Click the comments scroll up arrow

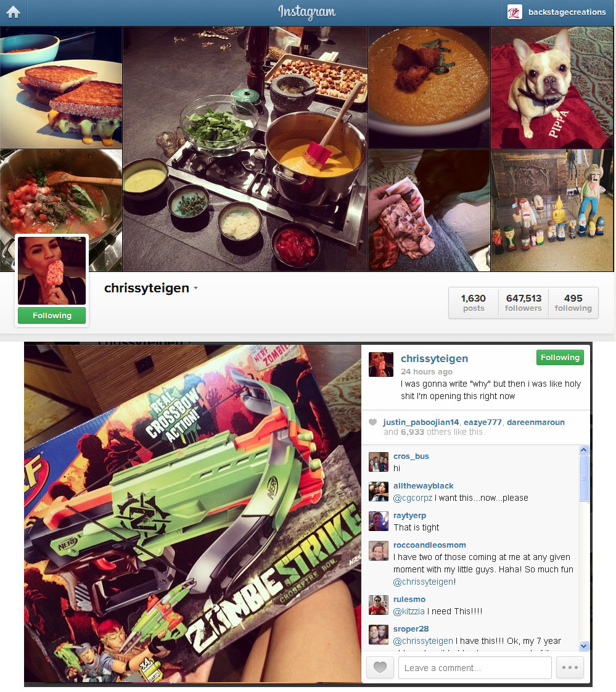[584, 450]
